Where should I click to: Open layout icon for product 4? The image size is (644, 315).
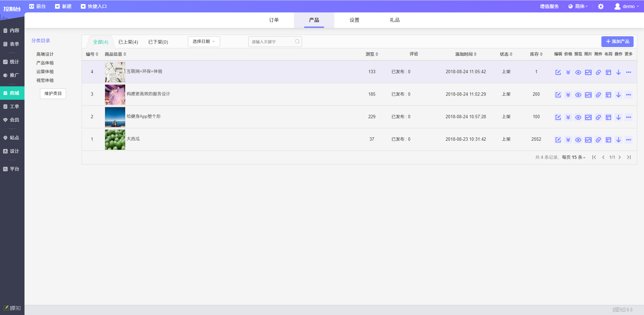click(608, 72)
